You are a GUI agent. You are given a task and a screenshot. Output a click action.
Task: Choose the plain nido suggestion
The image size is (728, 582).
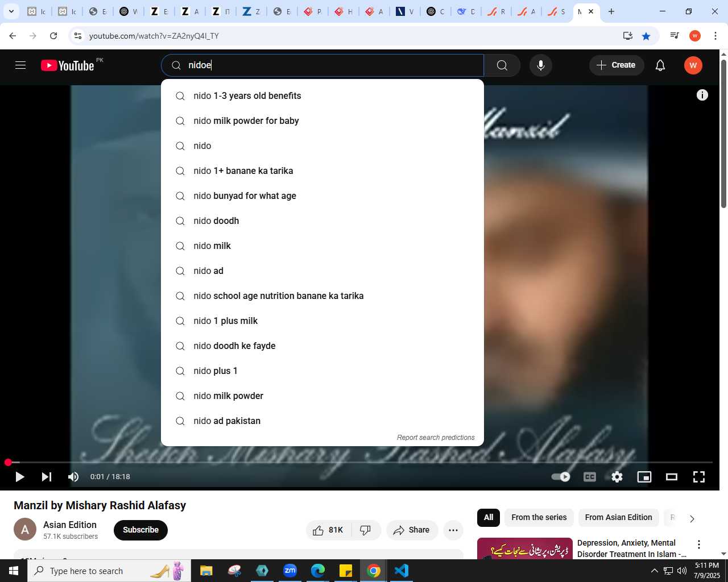(x=322, y=145)
